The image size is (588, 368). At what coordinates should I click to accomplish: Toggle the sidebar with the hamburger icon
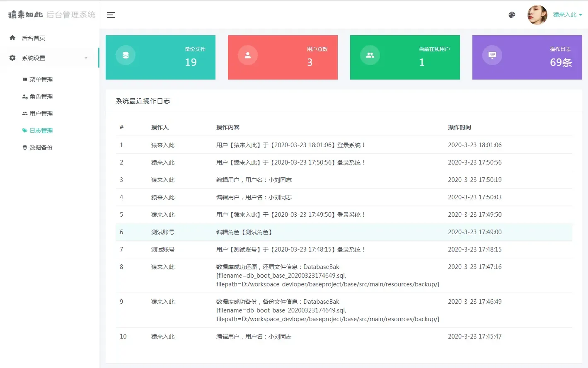111,15
